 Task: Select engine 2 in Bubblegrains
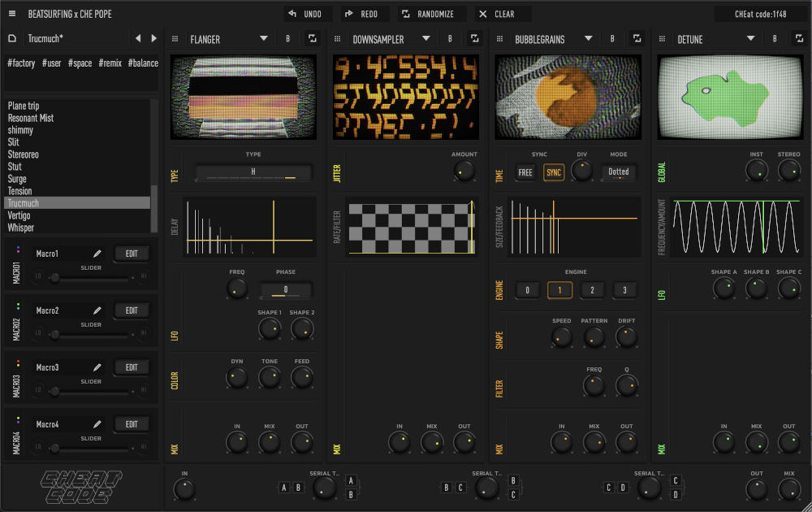click(592, 290)
